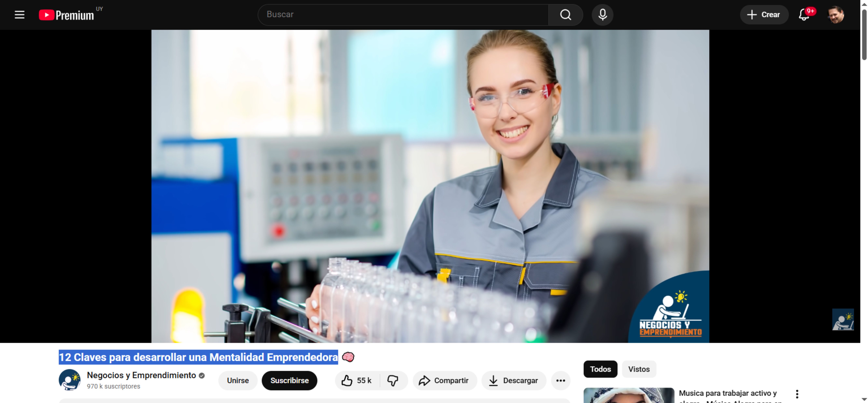868x403 pixels.
Task: Select the Todos filter chip
Action: click(600, 369)
